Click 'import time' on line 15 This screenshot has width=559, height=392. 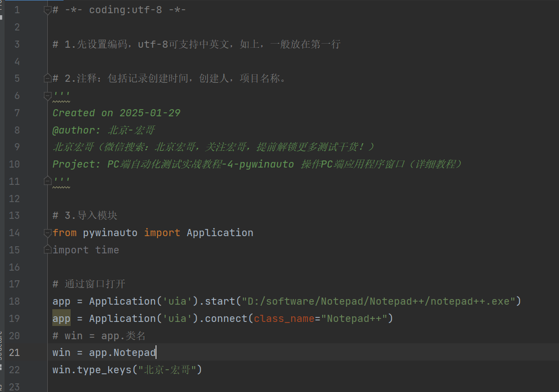pos(86,250)
